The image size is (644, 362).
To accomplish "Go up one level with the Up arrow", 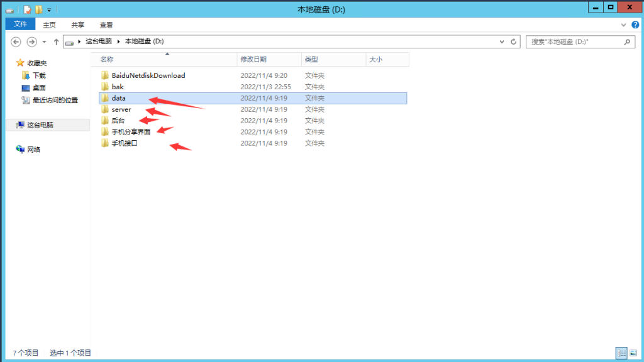I will point(56,41).
